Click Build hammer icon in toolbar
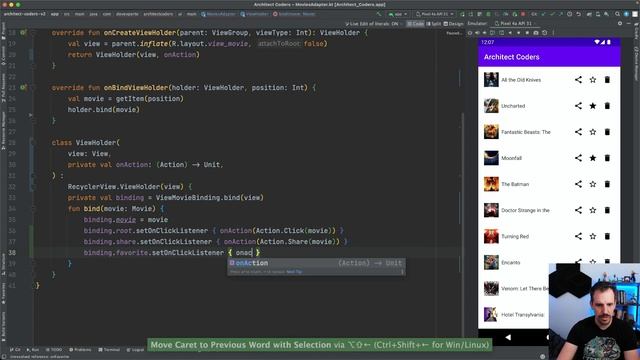The height and width of the screenshot is (360, 640). 378,14
